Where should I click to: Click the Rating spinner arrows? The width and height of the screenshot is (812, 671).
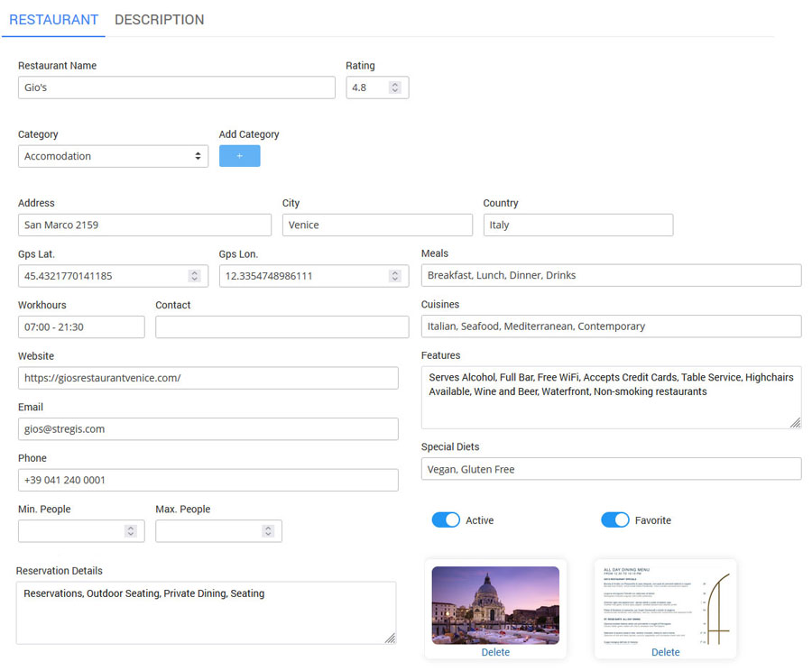[x=394, y=87]
